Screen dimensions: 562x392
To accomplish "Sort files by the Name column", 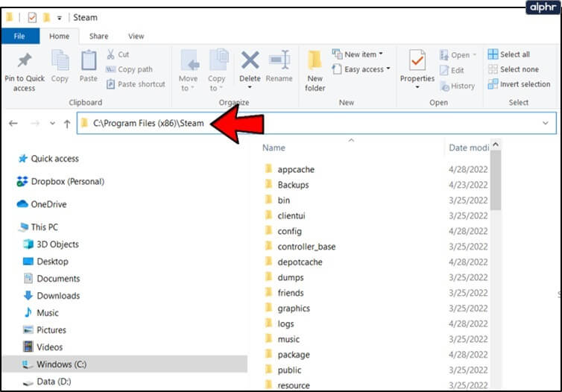I will pos(274,148).
